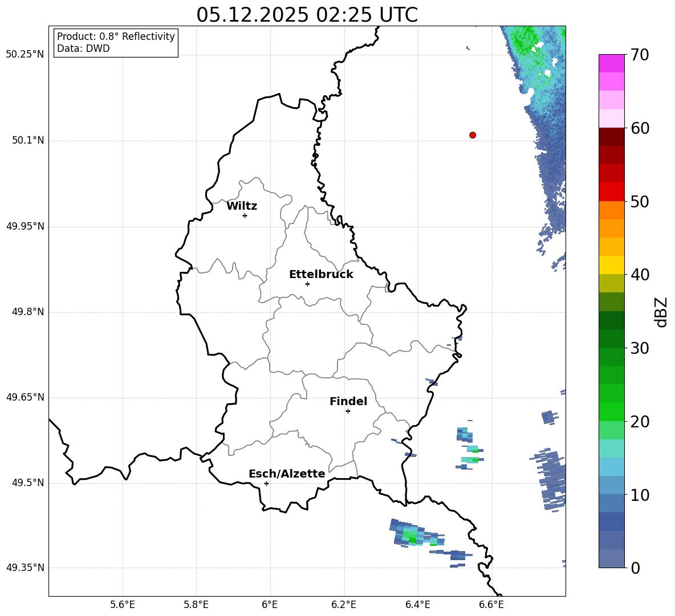Click the 70 tick on the colorbar

(640, 55)
